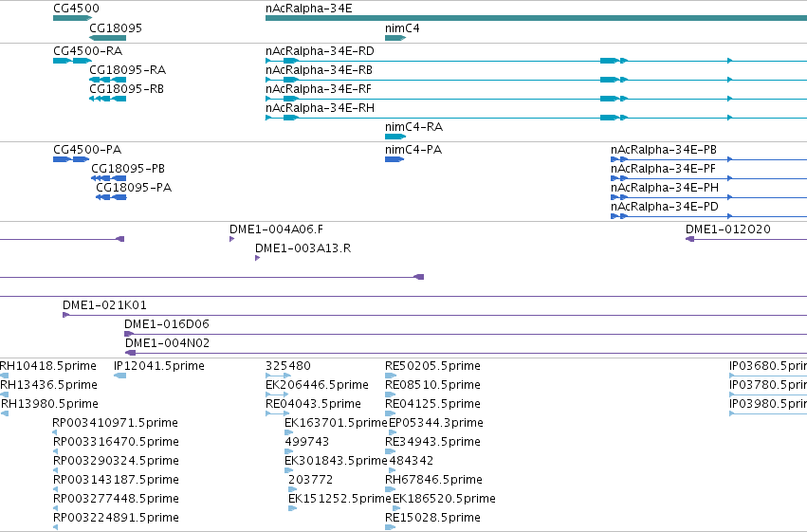Click the RP003277448.5prime EST label
This screenshot has height=532, width=807.
pos(117,499)
